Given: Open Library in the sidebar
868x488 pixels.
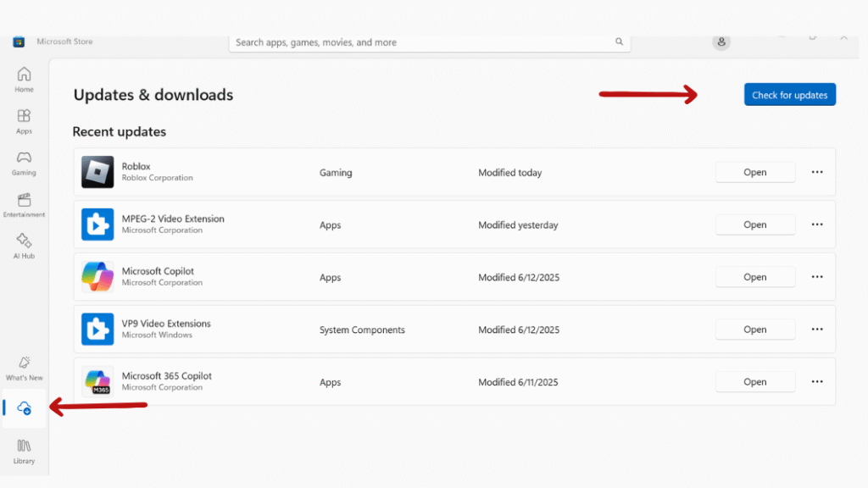Looking at the screenshot, I should click(24, 452).
